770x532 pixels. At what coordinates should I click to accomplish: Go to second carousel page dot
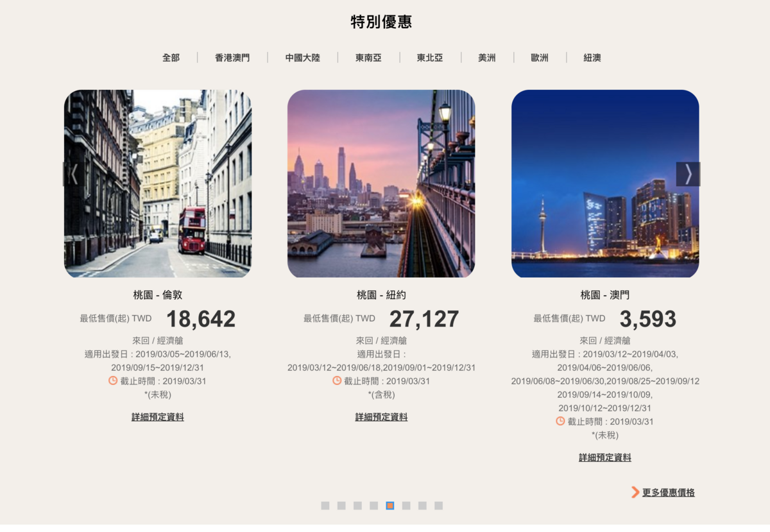point(341,506)
